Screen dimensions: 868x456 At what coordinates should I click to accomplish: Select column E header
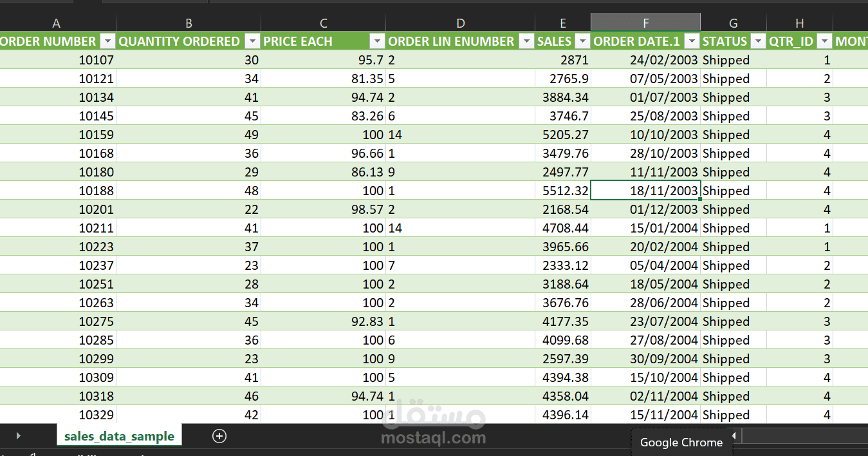[x=562, y=23]
